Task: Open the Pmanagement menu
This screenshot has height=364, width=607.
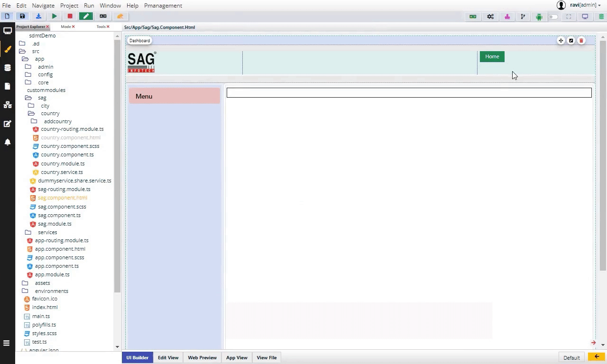Action: 163,6
